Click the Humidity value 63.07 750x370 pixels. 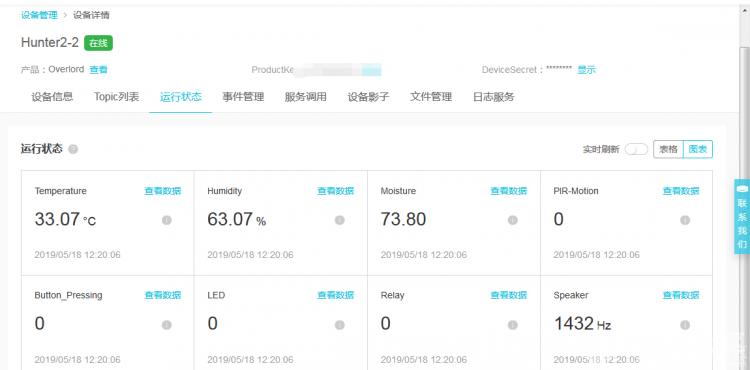tap(230, 219)
